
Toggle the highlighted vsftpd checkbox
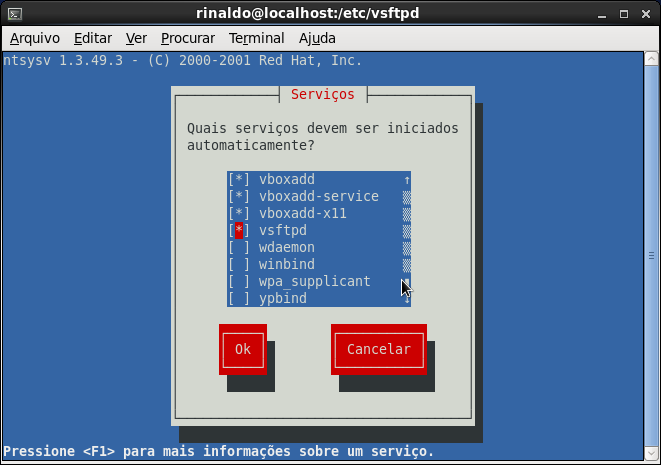(x=239, y=231)
